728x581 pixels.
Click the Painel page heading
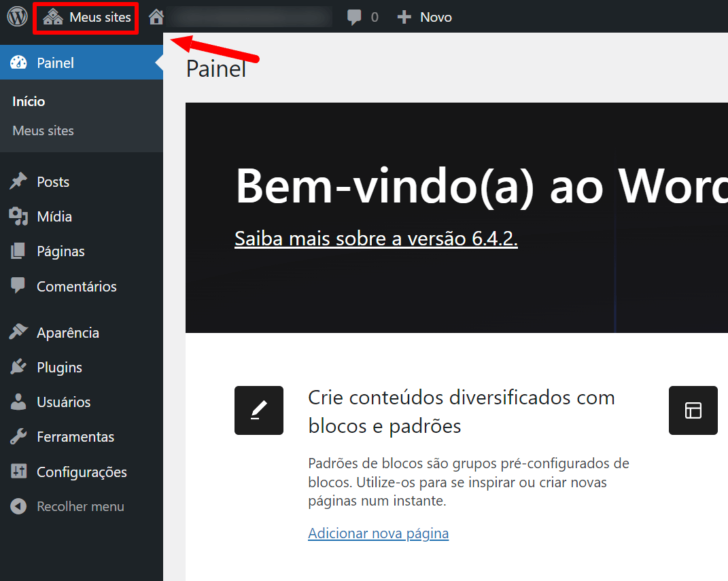[x=216, y=69]
